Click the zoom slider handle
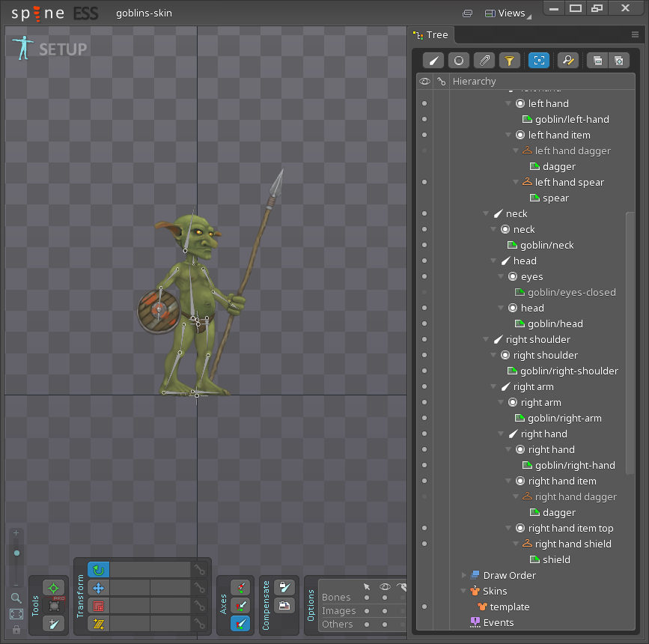Screen dimensions: 649x644 click(16, 553)
